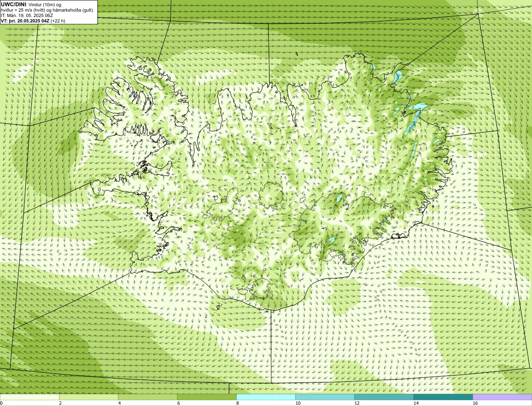532x406 pixels.
Task: Click the 12–14 m/s teal swatch
Action: (x=384, y=397)
